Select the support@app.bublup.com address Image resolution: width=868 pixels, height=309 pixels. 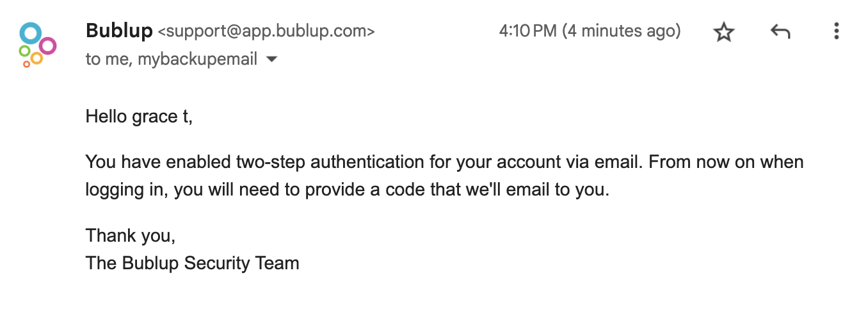266,31
